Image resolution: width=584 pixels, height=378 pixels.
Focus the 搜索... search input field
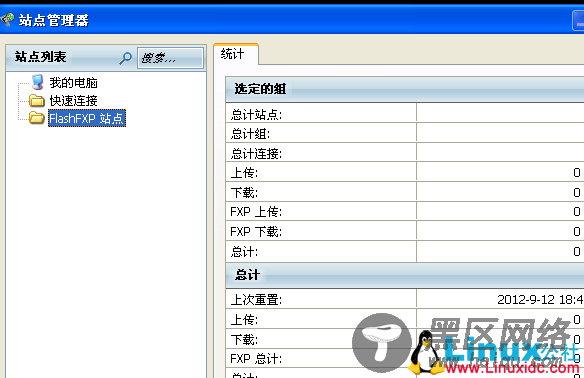tap(171, 58)
